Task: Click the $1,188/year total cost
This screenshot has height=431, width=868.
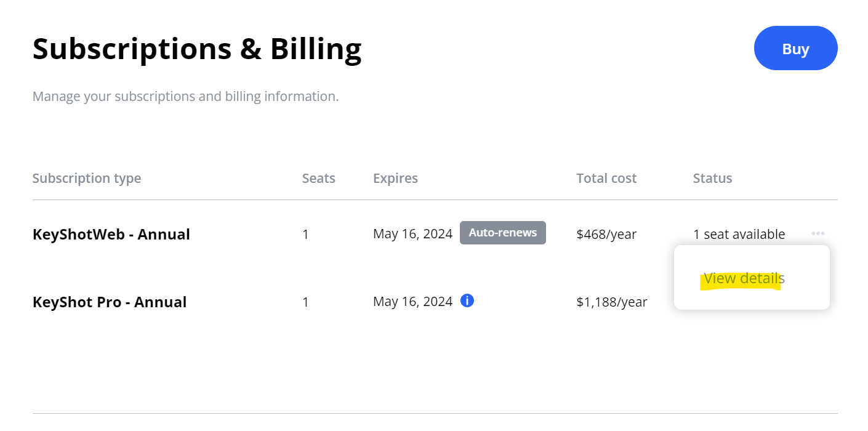Action: pos(612,302)
